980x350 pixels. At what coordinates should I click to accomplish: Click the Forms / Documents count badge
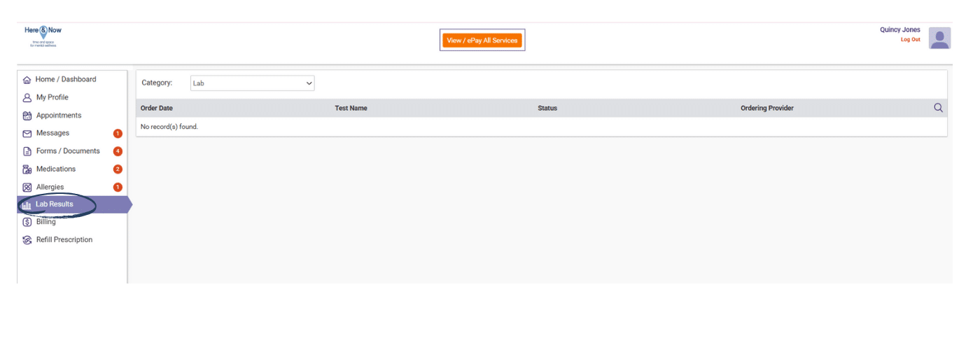click(118, 151)
